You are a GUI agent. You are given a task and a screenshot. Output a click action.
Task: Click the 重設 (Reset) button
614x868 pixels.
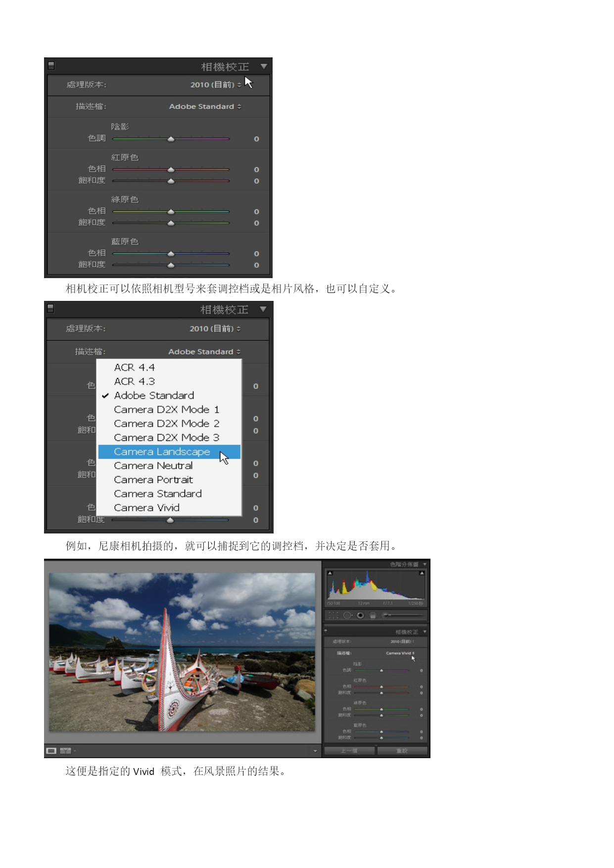pos(402,751)
